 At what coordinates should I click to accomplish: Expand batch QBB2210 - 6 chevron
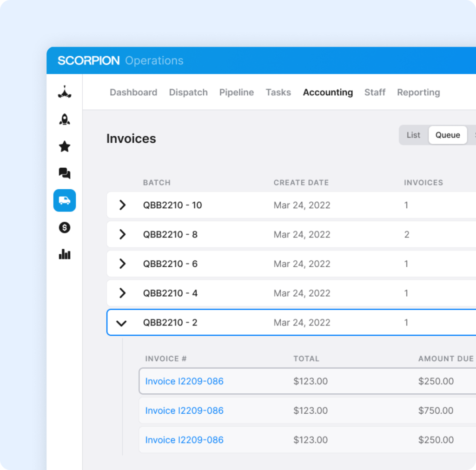(x=122, y=264)
